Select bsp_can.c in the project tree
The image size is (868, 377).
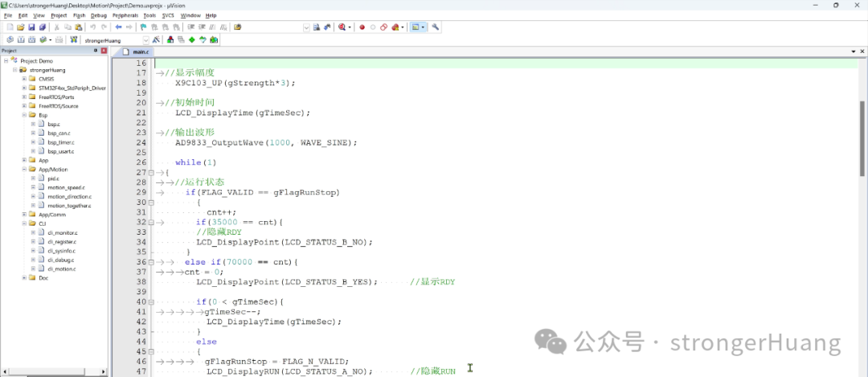(59, 133)
